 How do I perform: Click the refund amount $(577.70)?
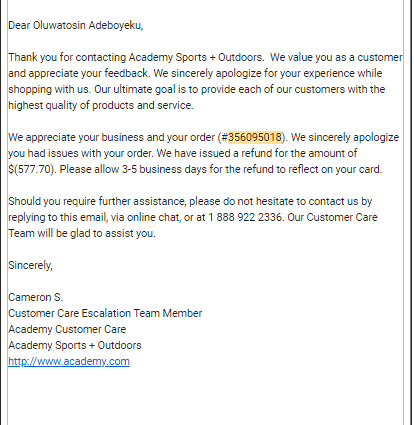[x=32, y=169]
